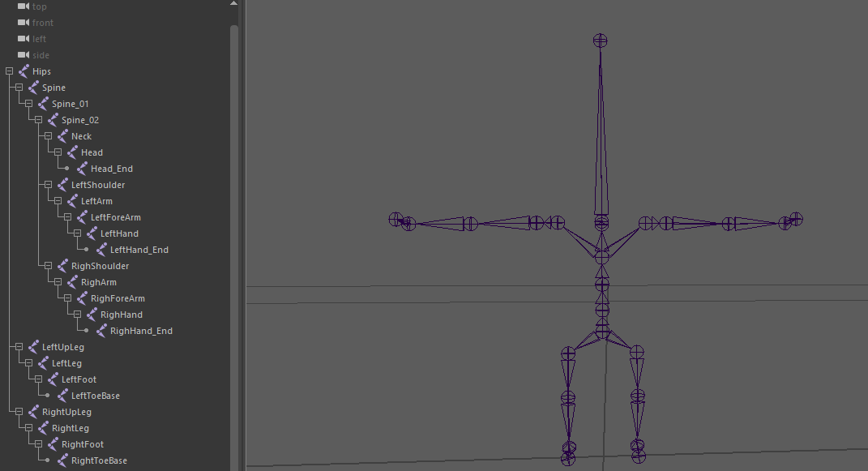Collapse the RightFoot node
Screen dimensions: 868x471
point(38,444)
